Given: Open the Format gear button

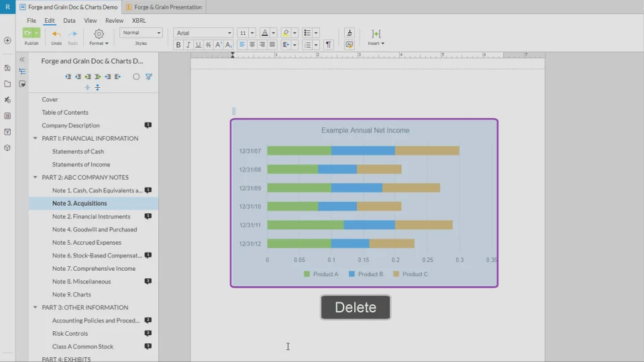Looking at the screenshot, I should click(99, 35).
